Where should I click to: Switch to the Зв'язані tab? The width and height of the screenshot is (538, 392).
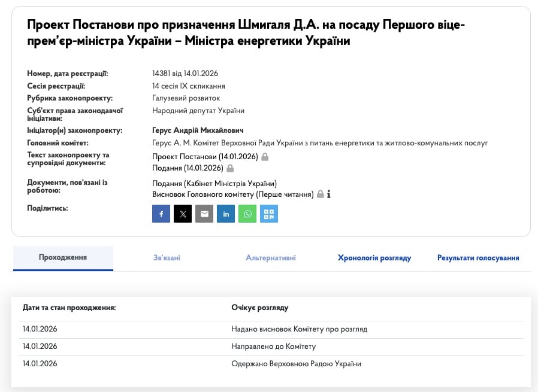[x=167, y=258]
